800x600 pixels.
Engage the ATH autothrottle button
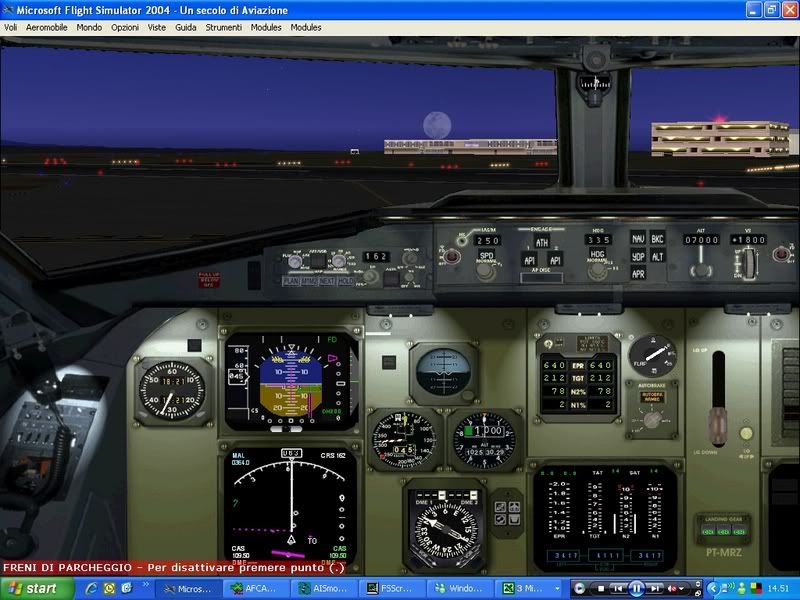[x=542, y=242]
